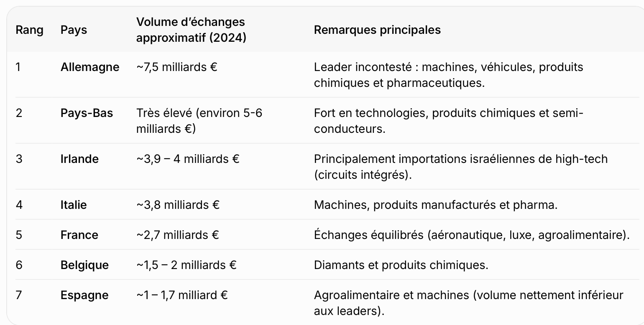This screenshot has height=325, width=644.
Task: Click the Agroalimentaire et machines remark
Action: [468, 303]
